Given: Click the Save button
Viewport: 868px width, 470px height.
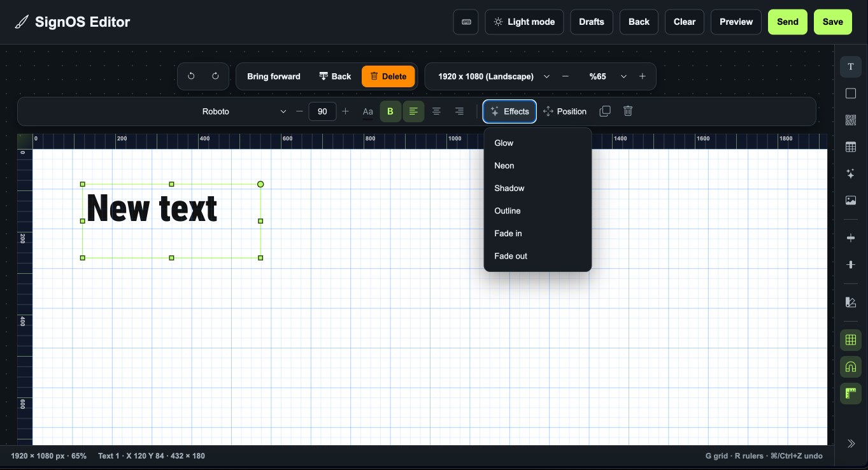Looking at the screenshot, I should tap(832, 22).
